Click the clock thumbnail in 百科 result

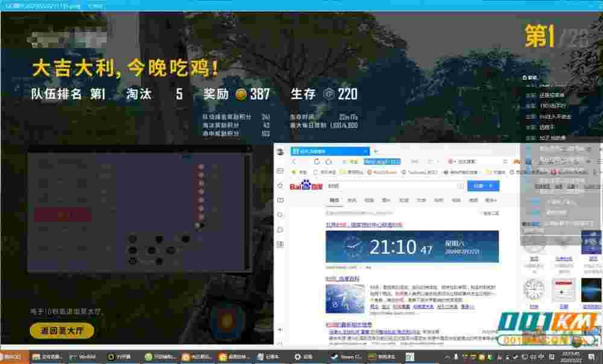346,299
